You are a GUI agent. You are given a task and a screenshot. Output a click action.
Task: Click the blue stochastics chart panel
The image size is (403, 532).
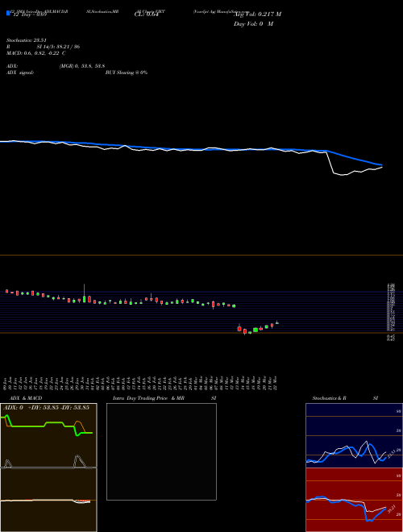tap(354, 435)
